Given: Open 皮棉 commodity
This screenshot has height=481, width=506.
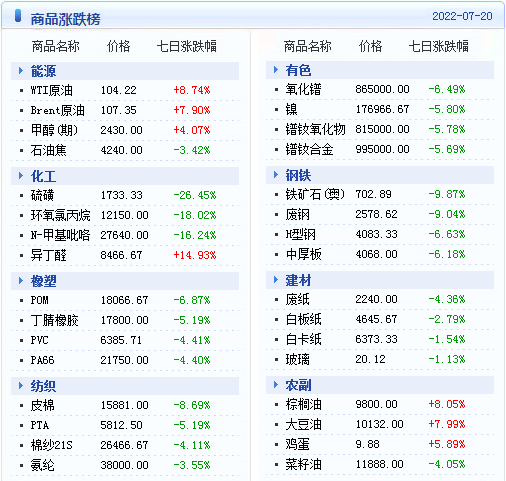Looking at the screenshot, I should pos(42,405).
